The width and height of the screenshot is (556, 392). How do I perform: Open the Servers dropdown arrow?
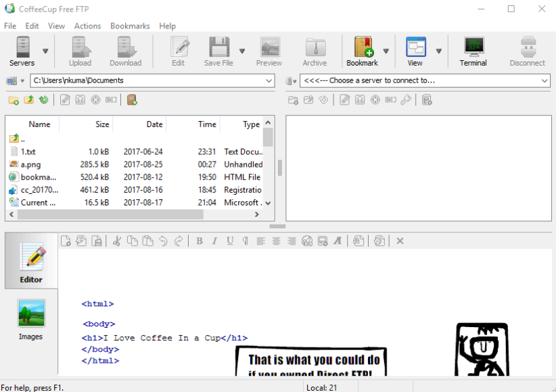pos(45,51)
